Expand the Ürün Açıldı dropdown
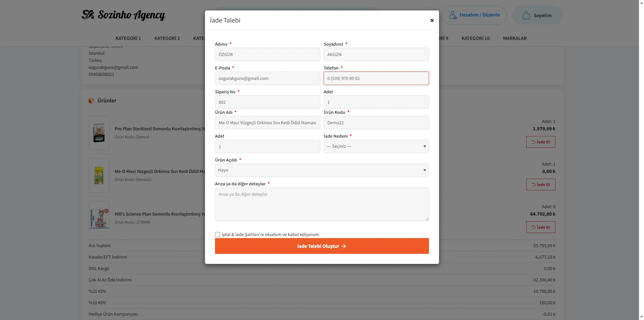Image resolution: width=644 pixels, height=320 pixels. [322, 170]
